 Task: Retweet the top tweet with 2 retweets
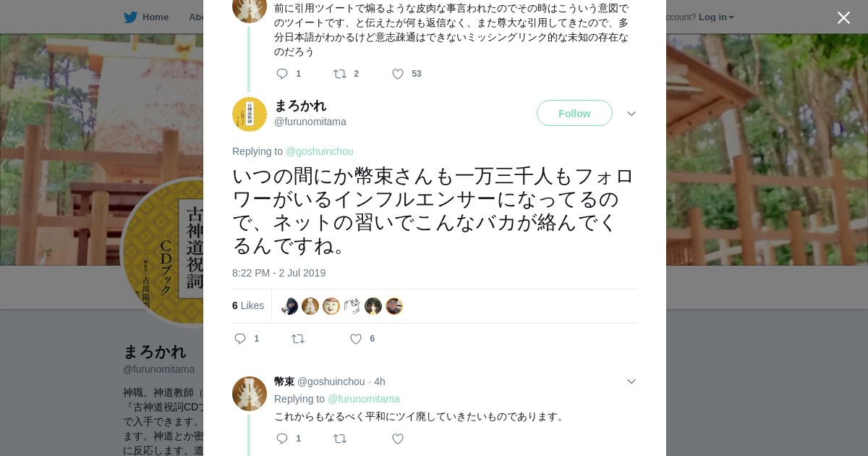(x=340, y=74)
